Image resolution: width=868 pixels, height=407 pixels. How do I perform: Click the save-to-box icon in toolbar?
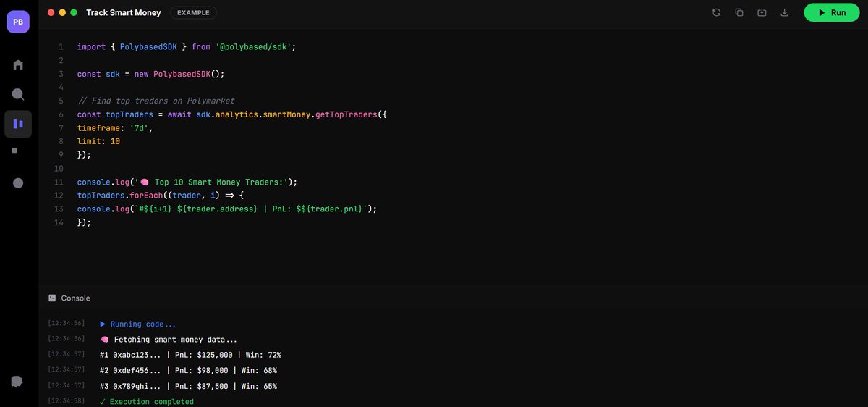coord(762,12)
